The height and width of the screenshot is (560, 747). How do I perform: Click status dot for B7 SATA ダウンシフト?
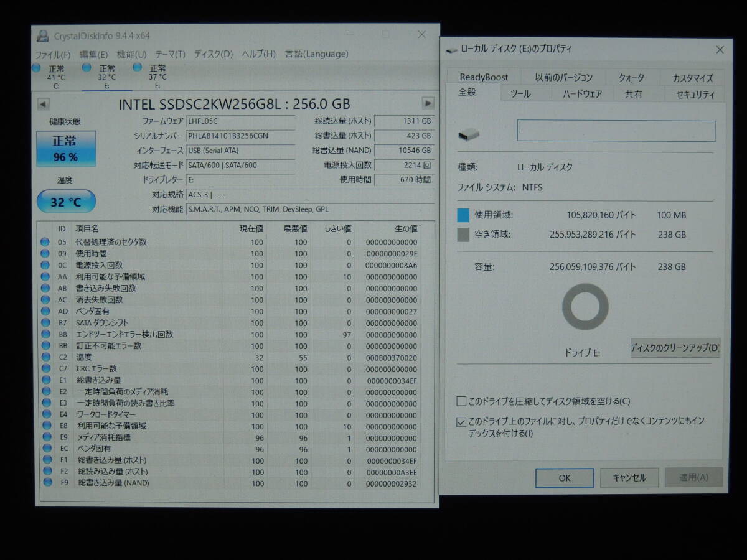[45, 322]
